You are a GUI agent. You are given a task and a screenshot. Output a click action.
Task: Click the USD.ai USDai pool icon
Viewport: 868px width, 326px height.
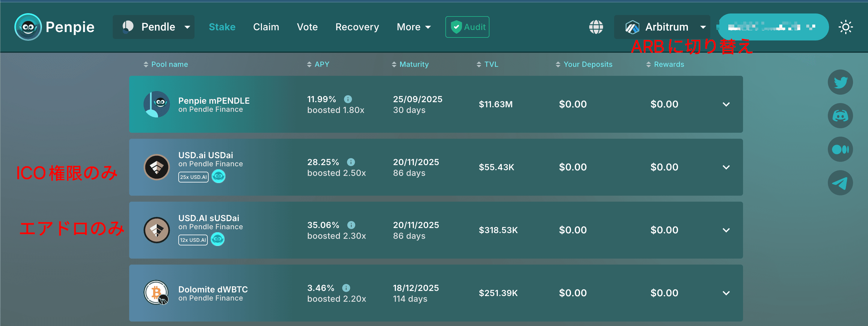[156, 167]
